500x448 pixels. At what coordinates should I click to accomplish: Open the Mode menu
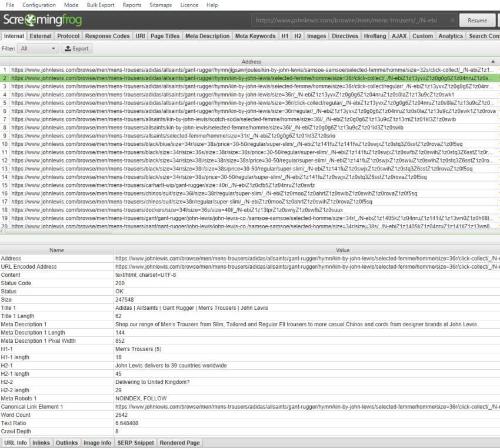[71, 5]
